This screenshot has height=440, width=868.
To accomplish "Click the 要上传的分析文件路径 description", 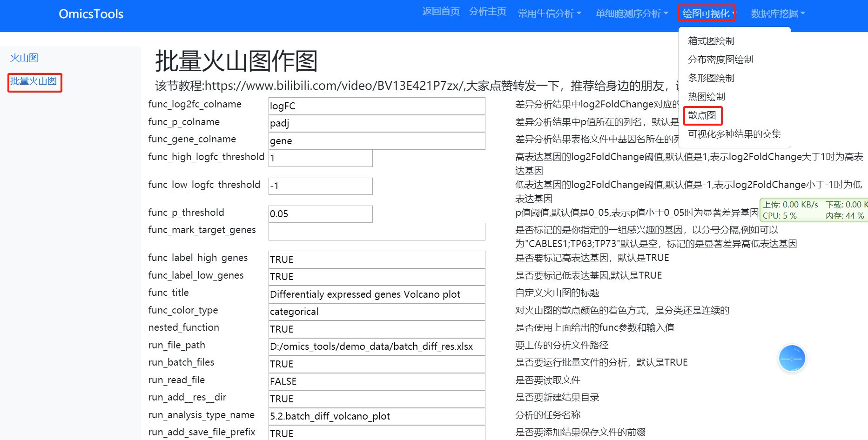I will click(562, 345).
